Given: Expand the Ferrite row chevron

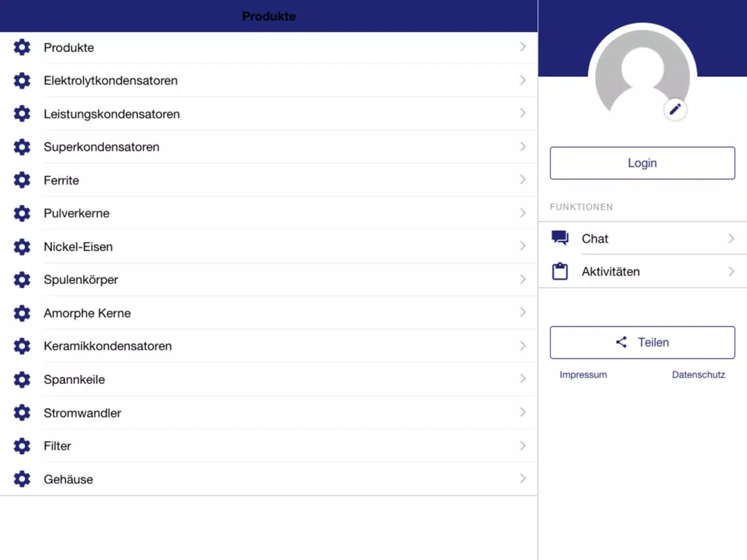Looking at the screenshot, I should (523, 179).
